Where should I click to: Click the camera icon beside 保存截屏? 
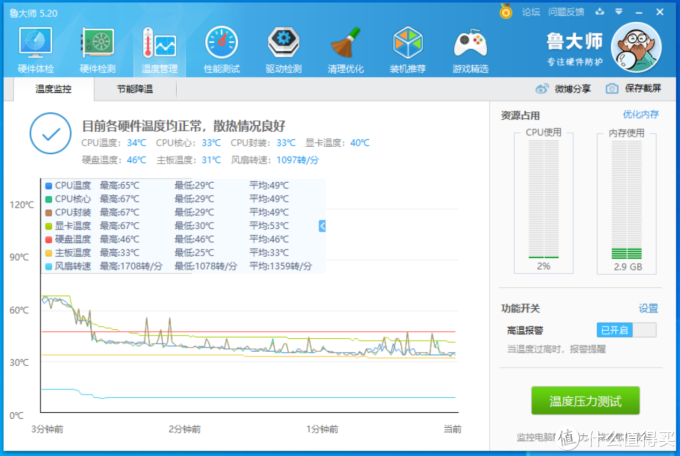pos(612,89)
